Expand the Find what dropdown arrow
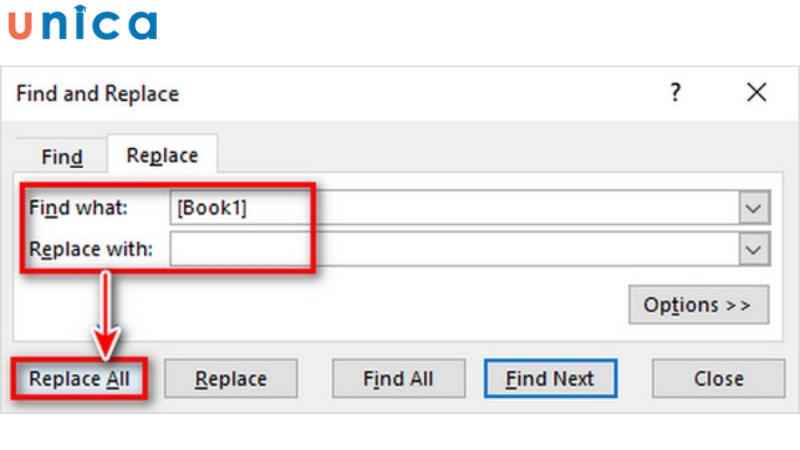This screenshot has width=800, height=450. click(x=755, y=208)
